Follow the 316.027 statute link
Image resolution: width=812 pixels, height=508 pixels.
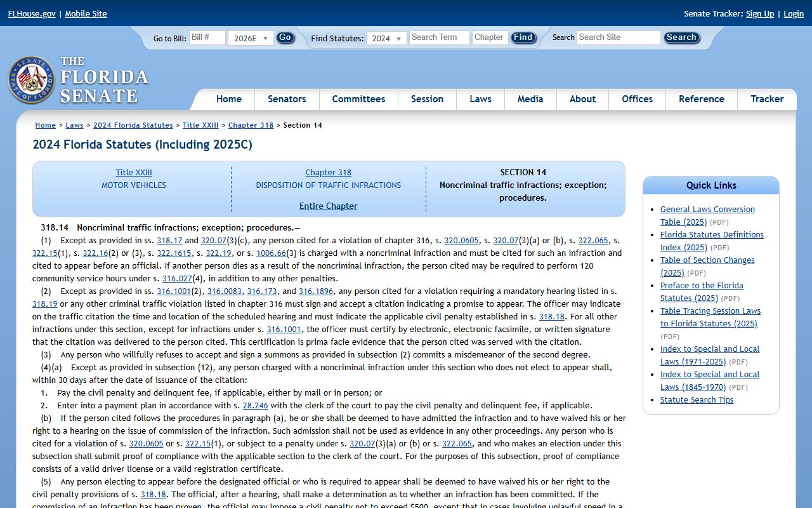pos(177,278)
